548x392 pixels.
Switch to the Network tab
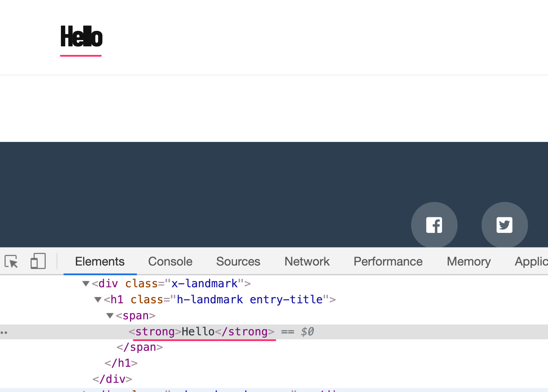pyautogui.click(x=307, y=262)
